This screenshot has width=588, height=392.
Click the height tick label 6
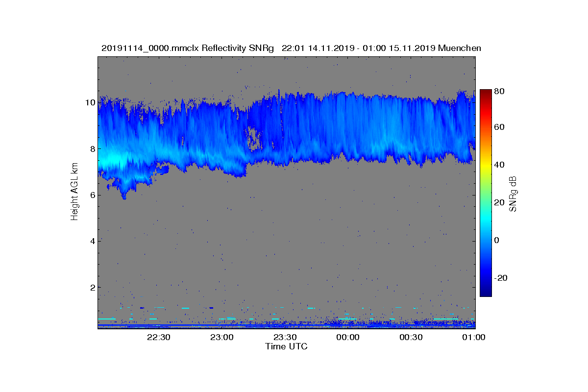pos(92,195)
